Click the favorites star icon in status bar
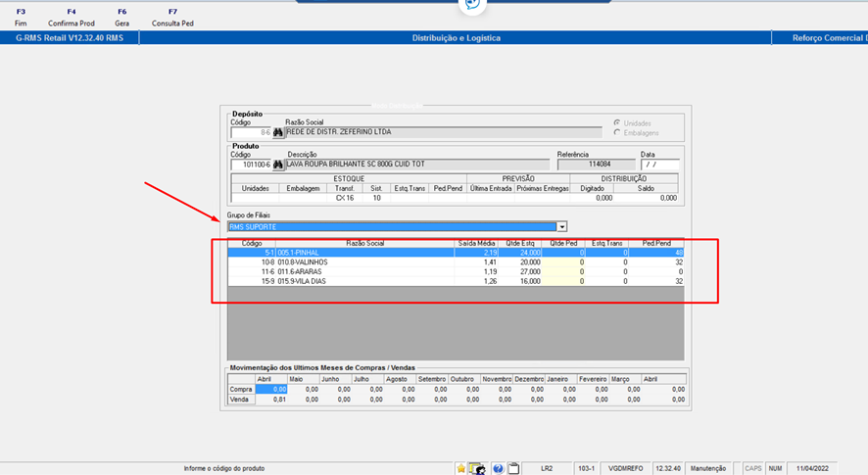This screenshot has width=868, height=475. pyautogui.click(x=460, y=468)
